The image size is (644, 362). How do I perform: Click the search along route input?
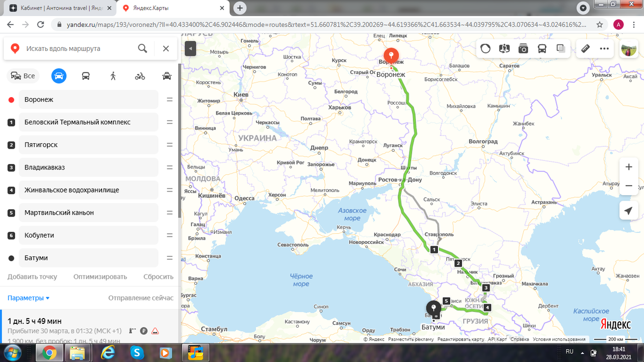[x=78, y=48]
